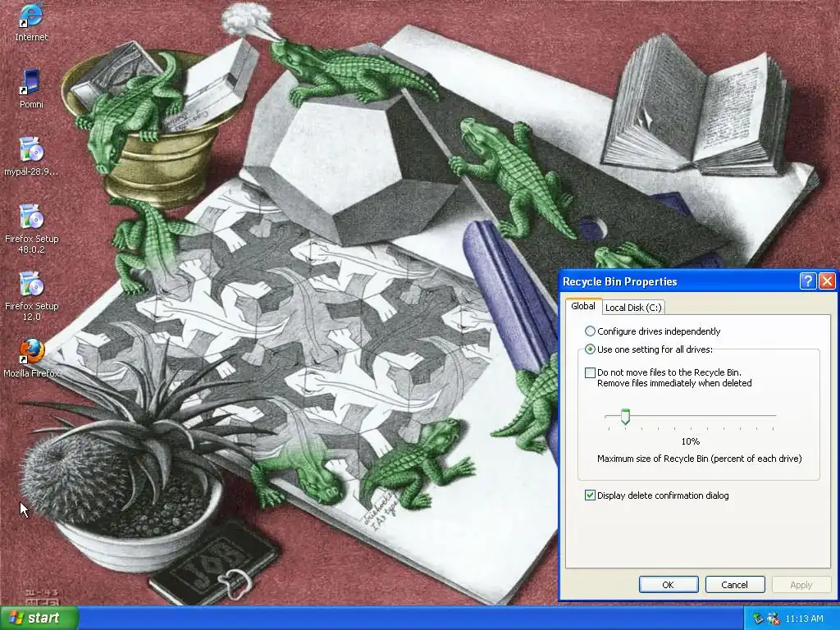Viewport: 840px width, 630px height.
Task: Click the disabled Apply button
Action: point(801,584)
